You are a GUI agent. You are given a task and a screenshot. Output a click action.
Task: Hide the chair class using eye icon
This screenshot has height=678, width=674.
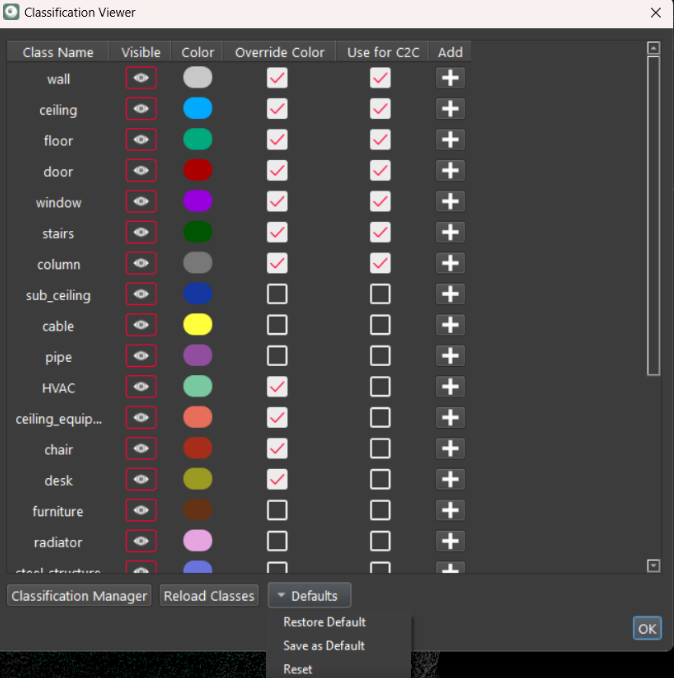(141, 449)
